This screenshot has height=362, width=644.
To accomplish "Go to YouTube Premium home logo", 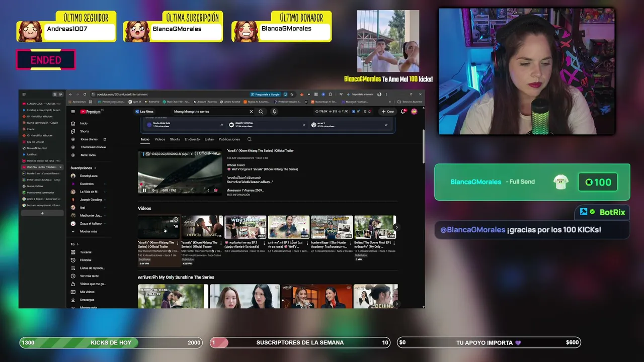I will [91, 112].
